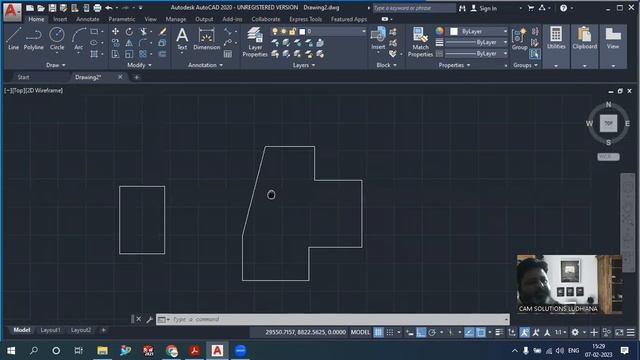Select the Mirror tool in Modify panel

pyautogui.click(x=129, y=42)
